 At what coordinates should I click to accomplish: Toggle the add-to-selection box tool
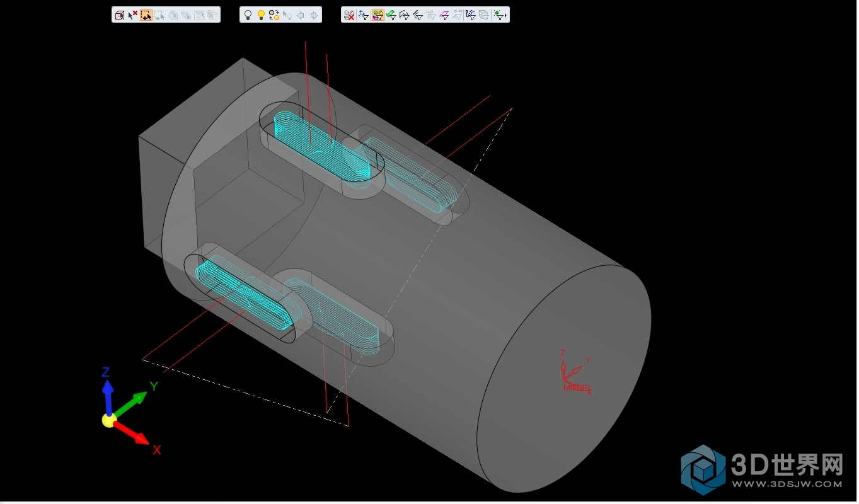point(146,15)
